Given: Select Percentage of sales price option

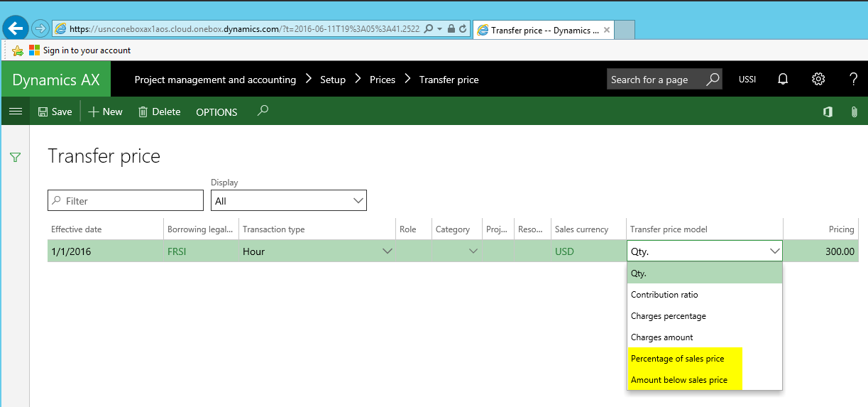Looking at the screenshot, I should (x=677, y=359).
